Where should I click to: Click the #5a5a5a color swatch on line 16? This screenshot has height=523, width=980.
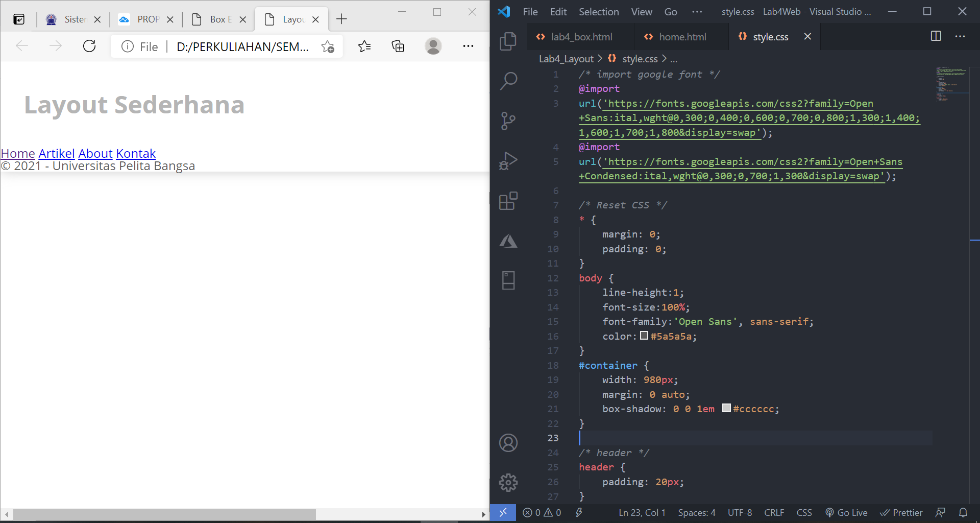pos(644,336)
